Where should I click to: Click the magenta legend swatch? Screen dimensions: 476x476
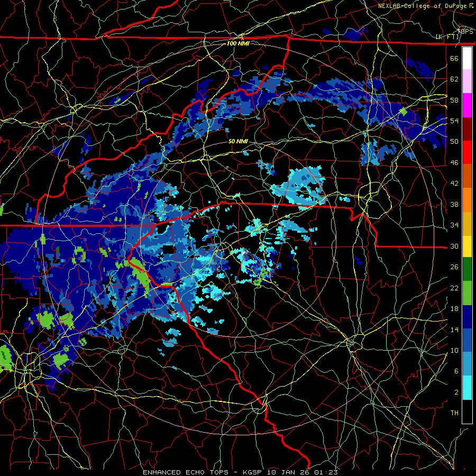point(467,105)
